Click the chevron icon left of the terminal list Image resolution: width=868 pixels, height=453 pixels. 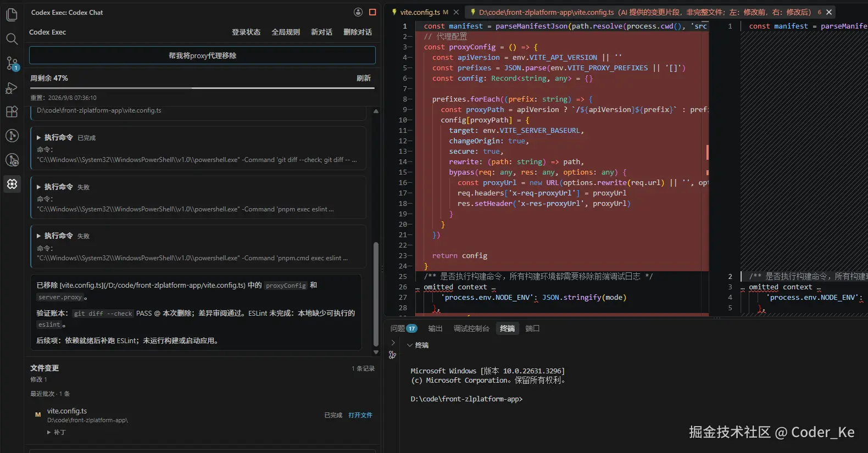pos(393,343)
